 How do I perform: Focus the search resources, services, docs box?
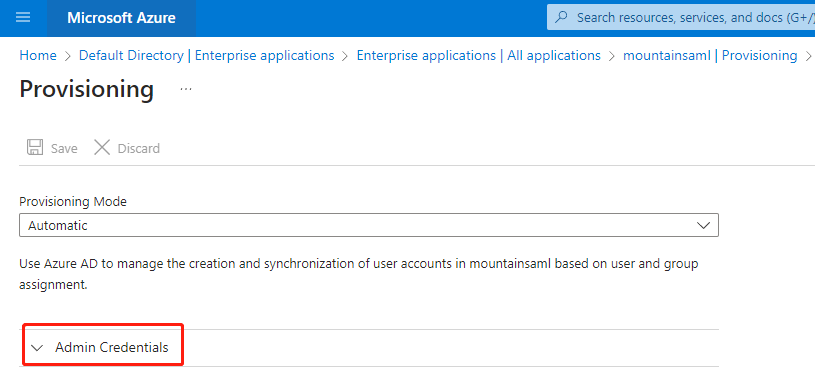coord(681,17)
